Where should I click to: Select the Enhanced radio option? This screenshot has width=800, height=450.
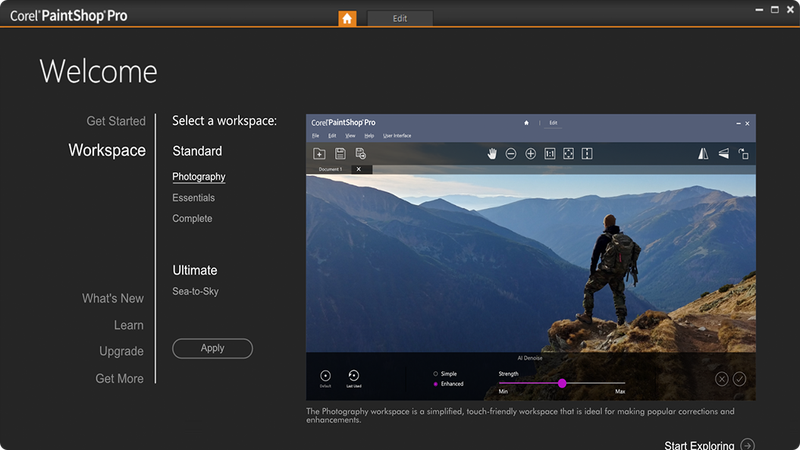tap(435, 384)
